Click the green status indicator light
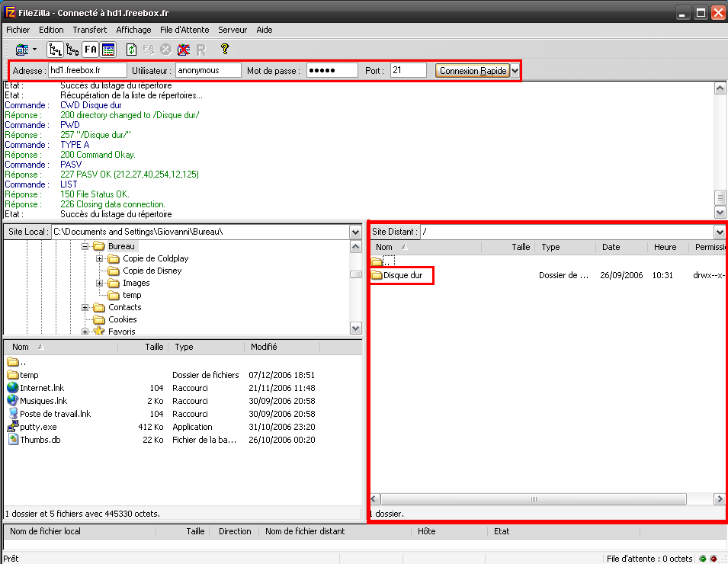The width and height of the screenshot is (728, 564). point(703,559)
